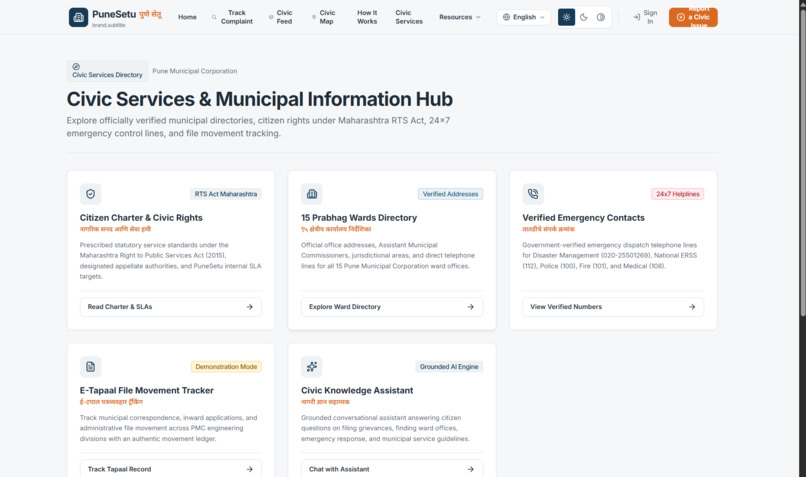This screenshot has height=477, width=806.
Task: Click the globe icon in language selector
Action: tap(506, 17)
